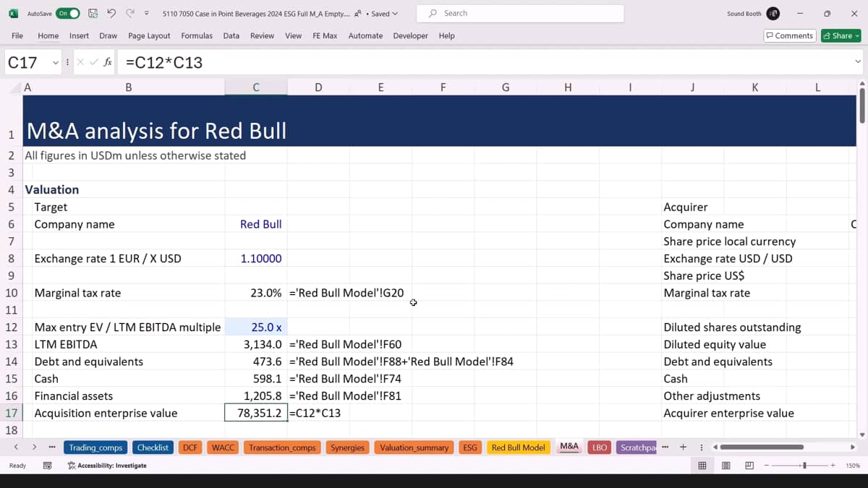Image resolution: width=868 pixels, height=488 pixels.
Task: Switch to Page Break Preview icon
Action: pos(749,466)
